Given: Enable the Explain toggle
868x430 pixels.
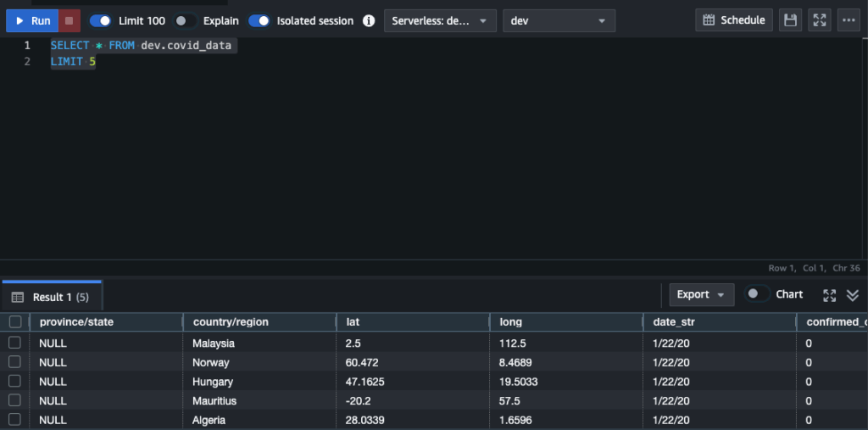Looking at the screenshot, I should [x=185, y=20].
